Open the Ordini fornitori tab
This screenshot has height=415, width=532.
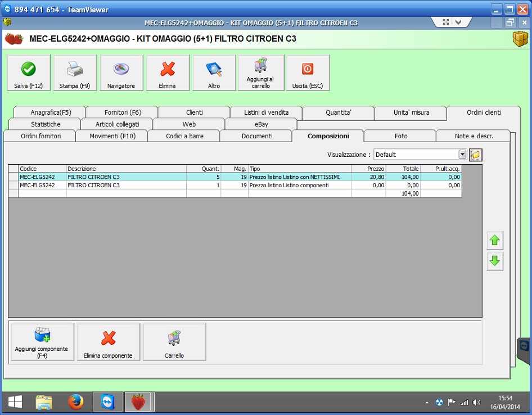(x=40, y=136)
